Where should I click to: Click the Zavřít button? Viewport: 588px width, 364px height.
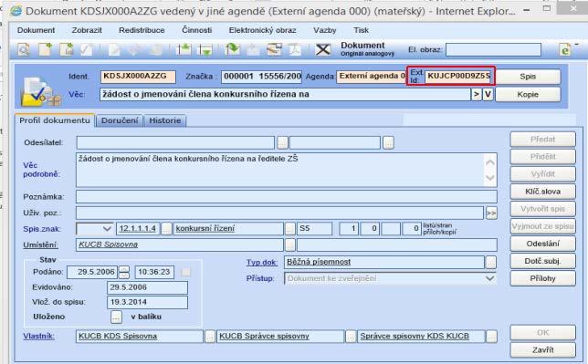542,350
